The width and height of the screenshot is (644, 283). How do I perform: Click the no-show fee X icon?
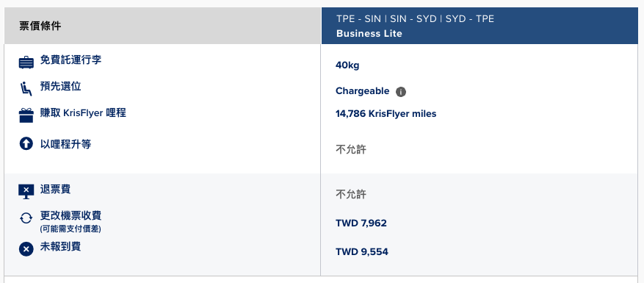pos(26,249)
